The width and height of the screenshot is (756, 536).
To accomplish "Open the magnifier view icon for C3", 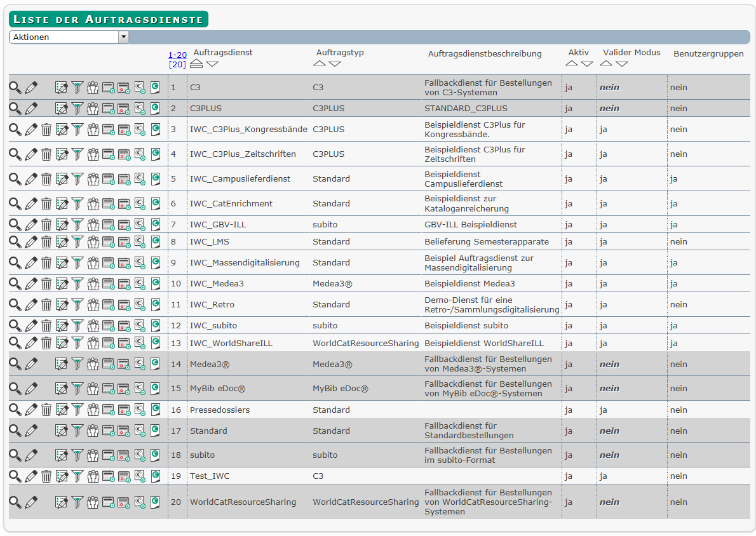I will click(x=15, y=88).
